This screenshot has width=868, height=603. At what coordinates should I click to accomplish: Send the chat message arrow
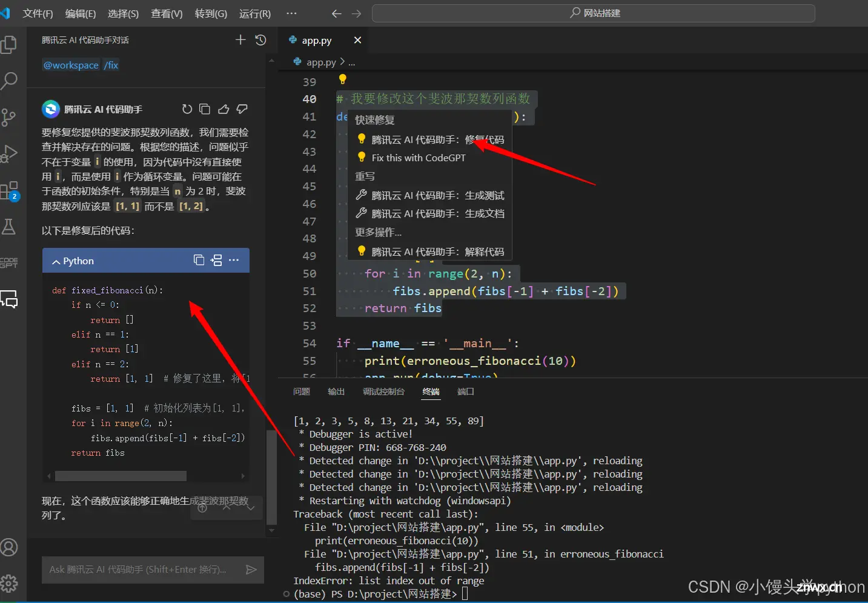click(x=251, y=570)
